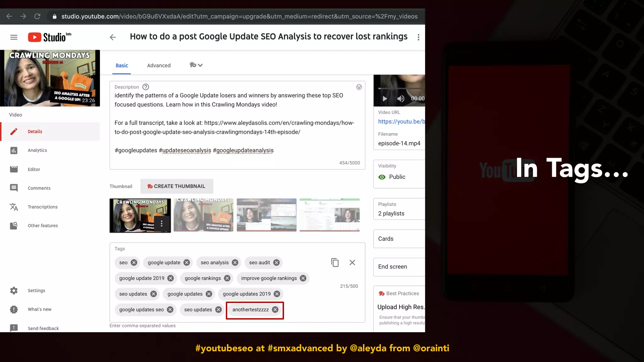Open the Cards panel
644x362 pixels.
click(399, 239)
